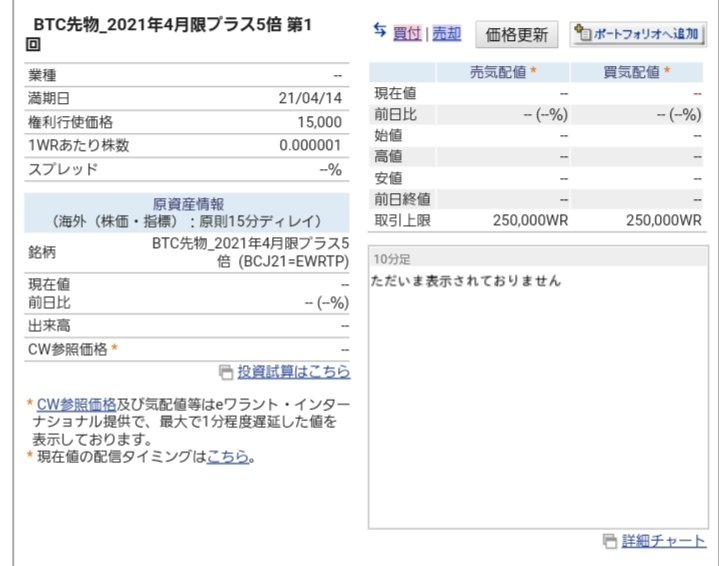Image resolution: width=719 pixels, height=566 pixels.
Task: Select the strike price value 15,000
Action: (x=320, y=122)
